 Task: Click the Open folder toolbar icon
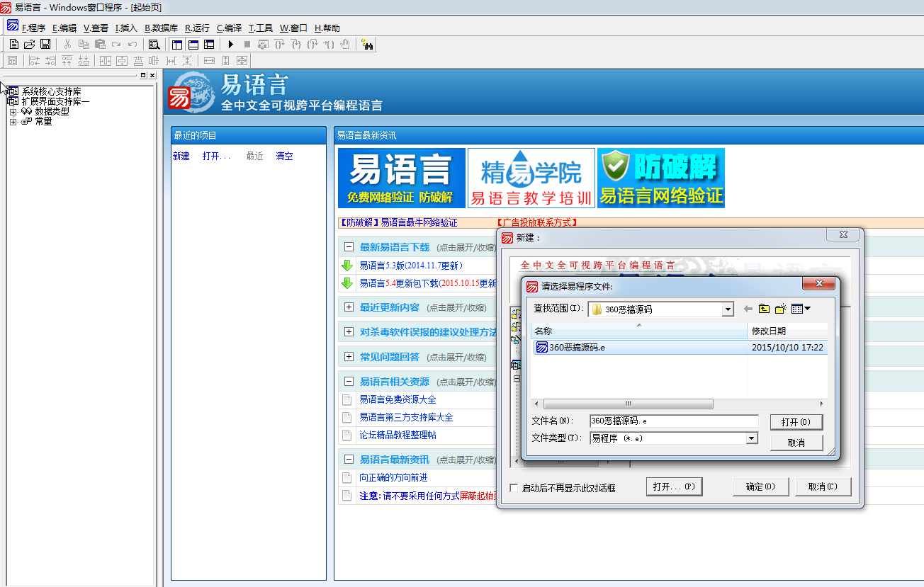click(x=29, y=44)
